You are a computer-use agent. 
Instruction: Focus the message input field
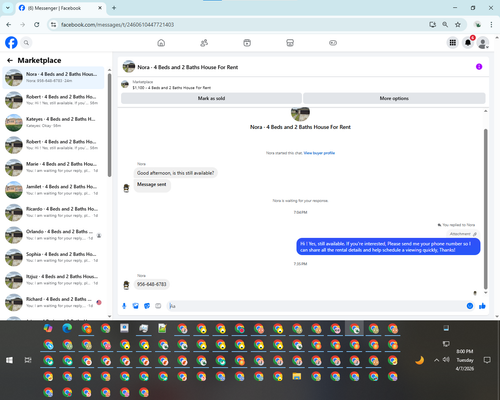315,306
